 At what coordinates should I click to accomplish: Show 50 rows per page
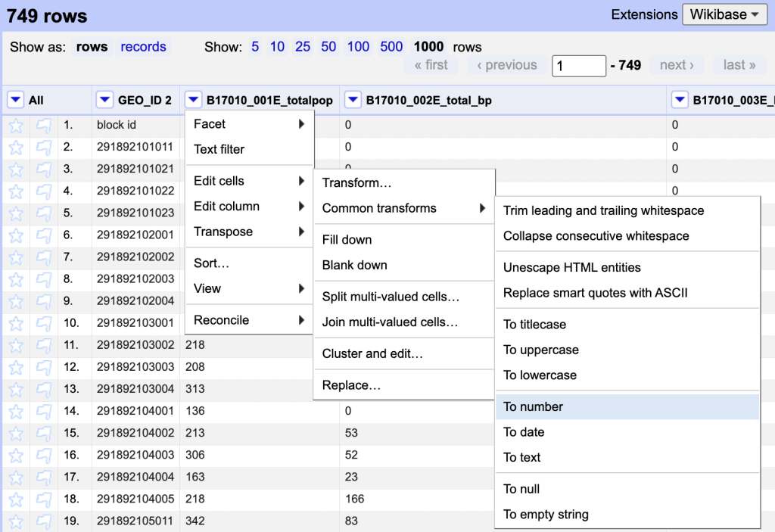pyautogui.click(x=328, y=47)
